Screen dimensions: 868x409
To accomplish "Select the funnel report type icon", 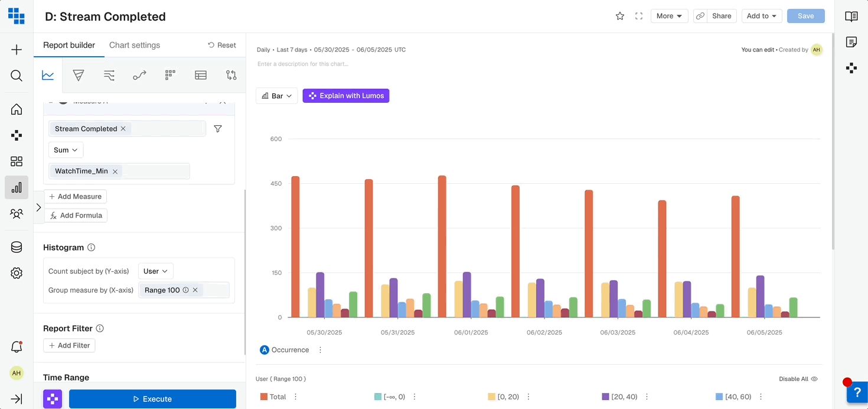I will pos(79,75).
